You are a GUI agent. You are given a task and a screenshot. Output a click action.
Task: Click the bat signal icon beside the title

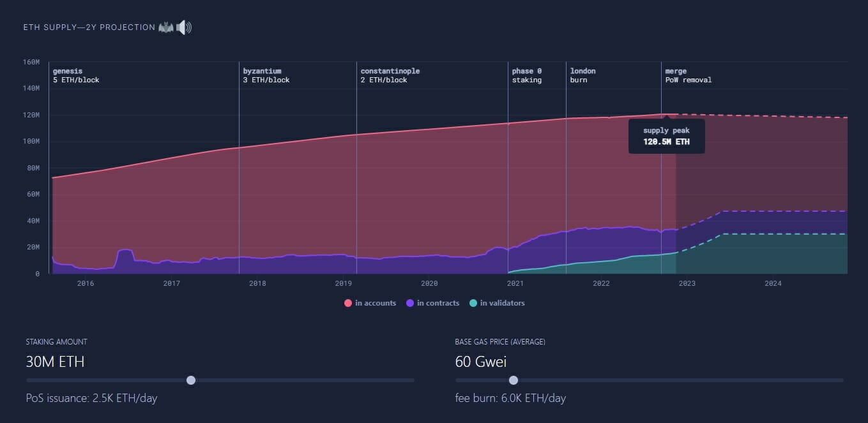coord(165,27)
